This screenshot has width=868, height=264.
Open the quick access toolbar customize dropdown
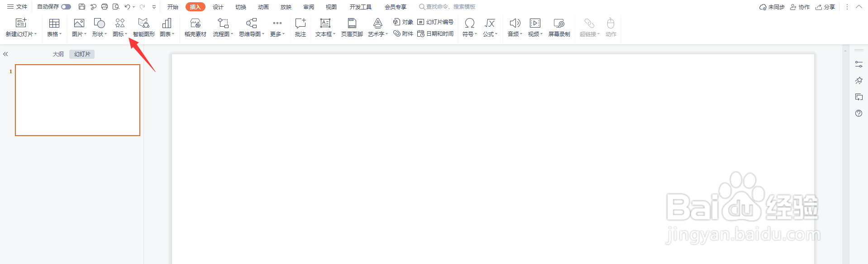[154, 7]
